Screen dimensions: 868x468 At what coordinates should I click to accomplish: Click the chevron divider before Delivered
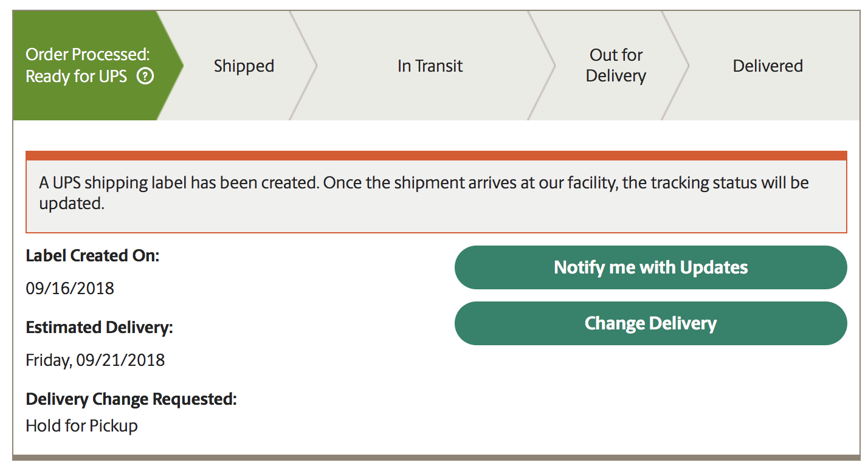point(675,66)
